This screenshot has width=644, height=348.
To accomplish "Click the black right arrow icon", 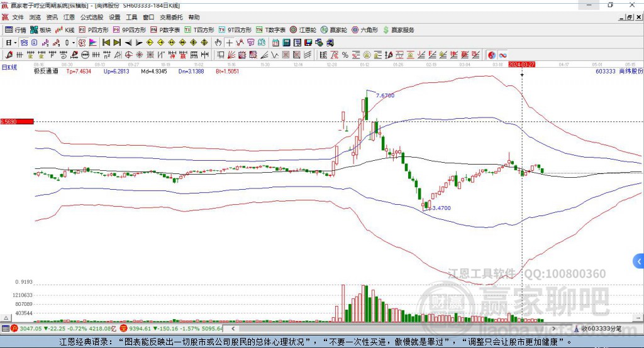I will tap(139, 43).
